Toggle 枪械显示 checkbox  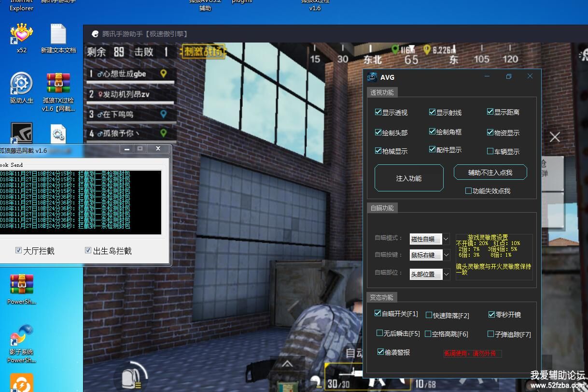[x=378, y=151]
